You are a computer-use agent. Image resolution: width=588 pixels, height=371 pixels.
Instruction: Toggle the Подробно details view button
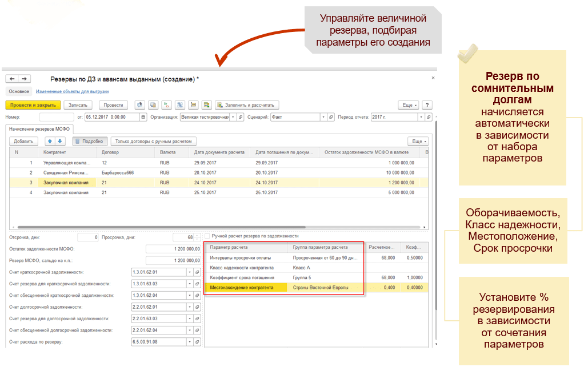point(89,141)
